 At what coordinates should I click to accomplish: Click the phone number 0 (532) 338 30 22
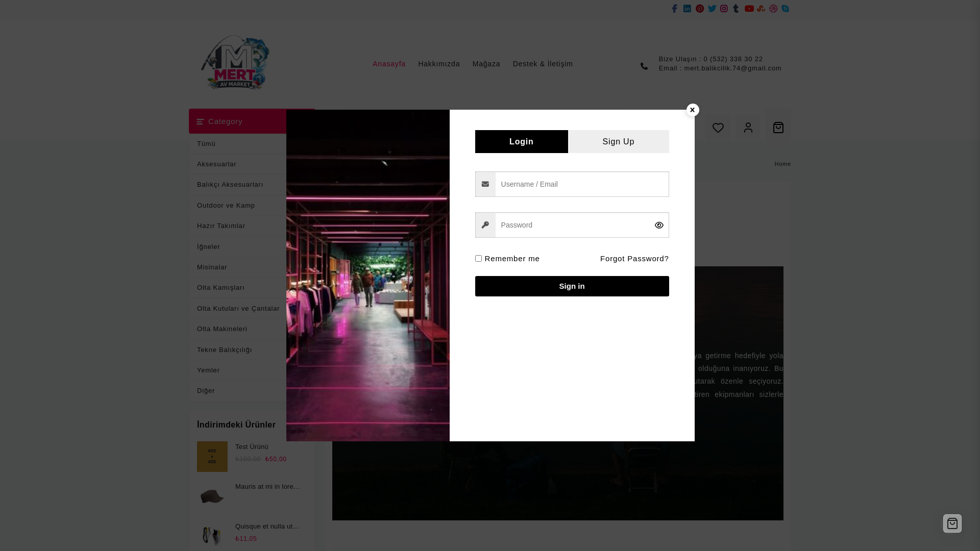point(733,59)
